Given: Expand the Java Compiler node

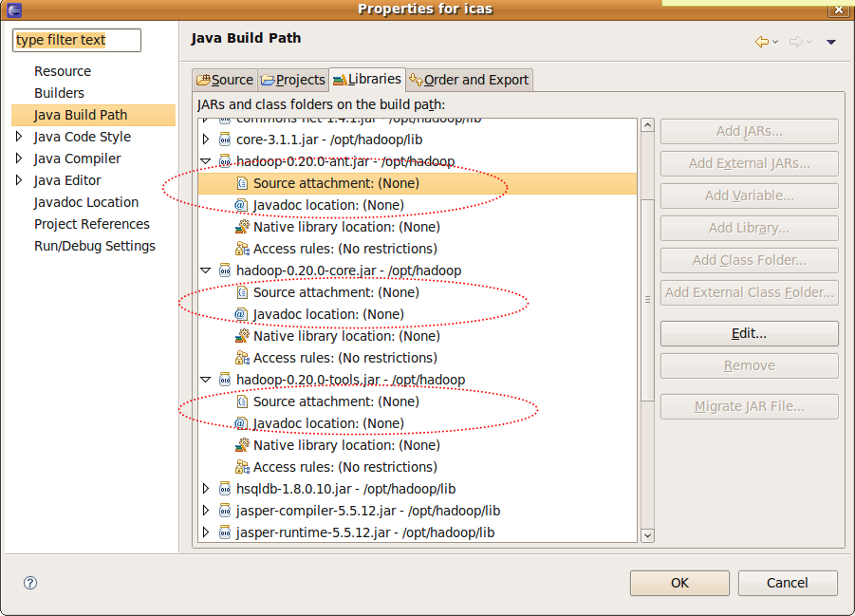Looking at the screenshot, I should pyautogui.click(x=19, y=159).
